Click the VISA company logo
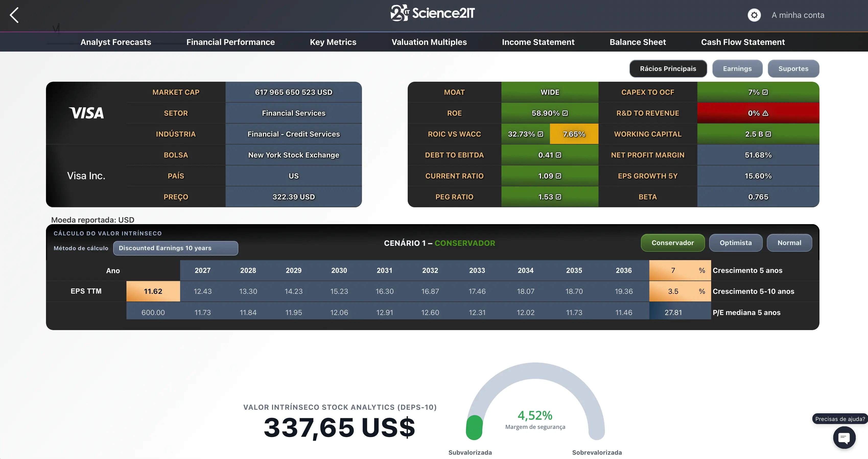 86,113
